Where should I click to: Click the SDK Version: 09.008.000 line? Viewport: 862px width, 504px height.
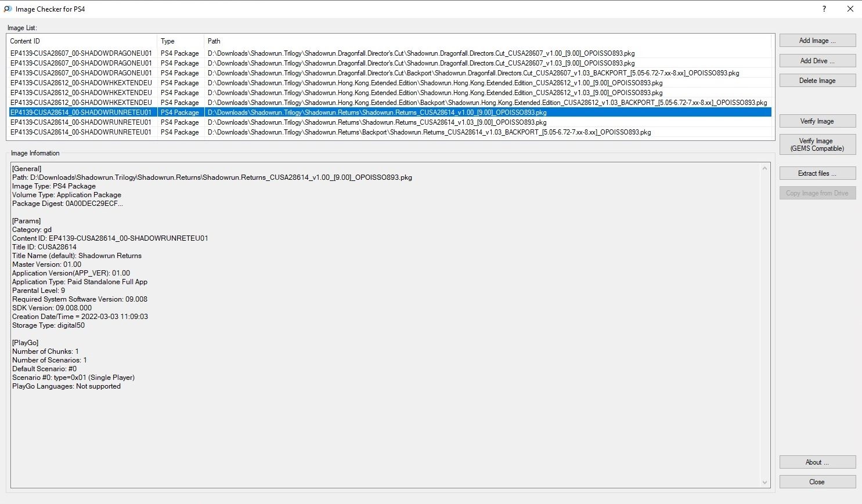tap(52, 308)
